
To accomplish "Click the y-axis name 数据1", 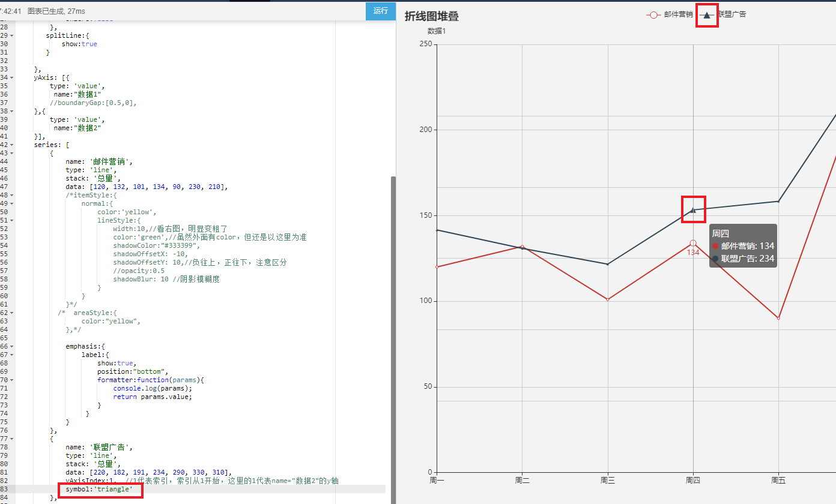I will (437, 31).
